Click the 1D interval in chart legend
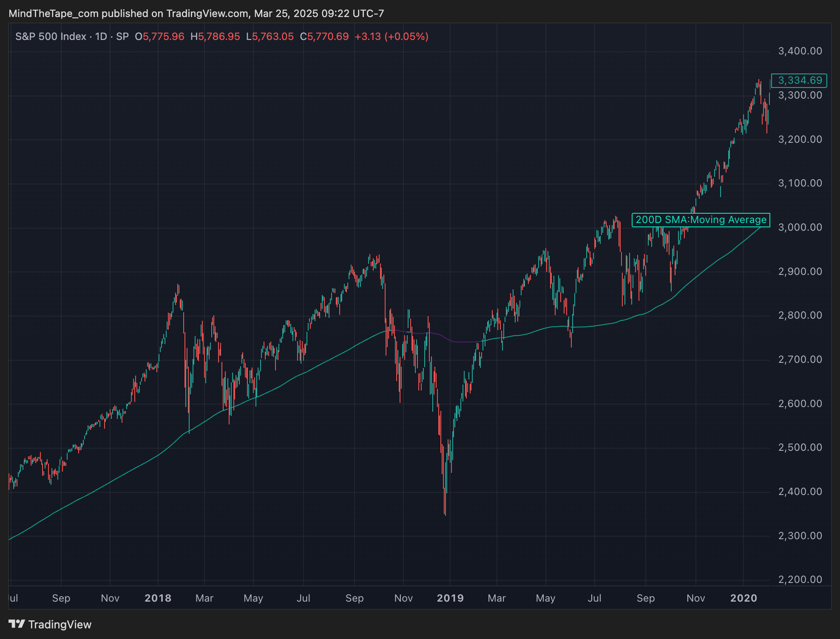840x639 pixels. click(x=101, y=37)
